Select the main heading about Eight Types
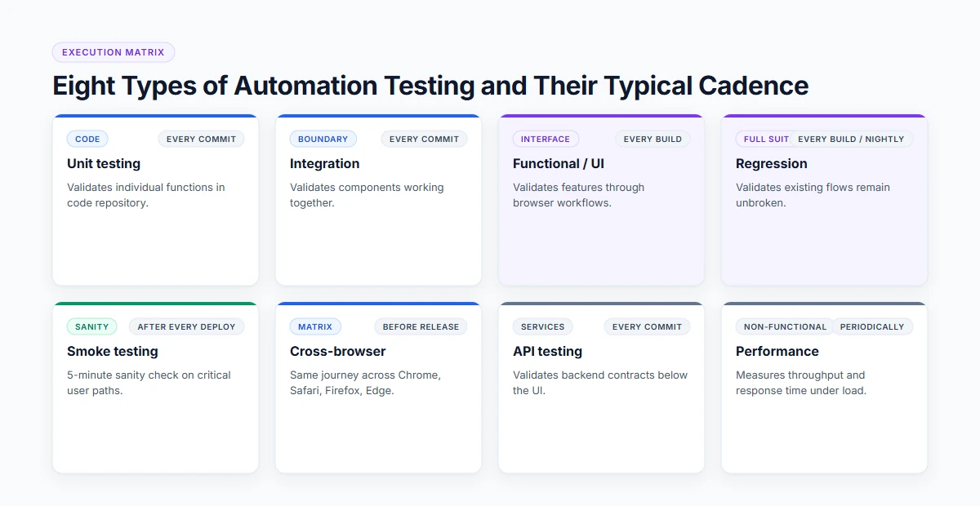The height and width of the screenshot is (506, 980). tap(430, 86)
